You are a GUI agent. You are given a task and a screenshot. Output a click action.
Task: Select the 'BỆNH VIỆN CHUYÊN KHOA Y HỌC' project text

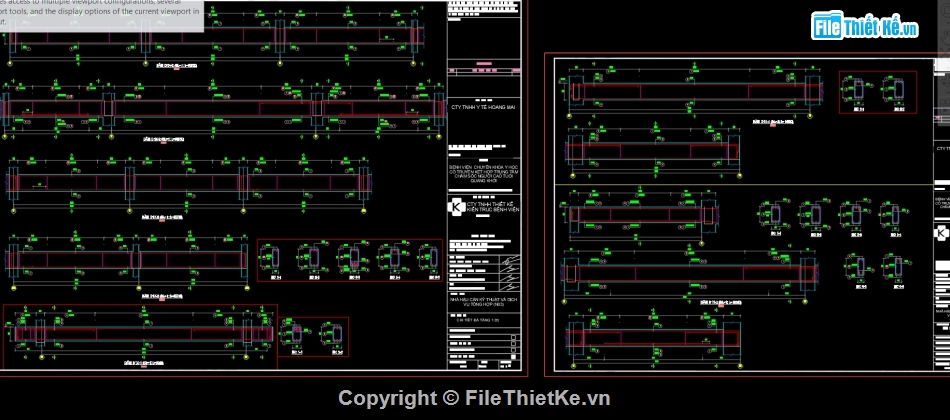[x=483, y=173]
